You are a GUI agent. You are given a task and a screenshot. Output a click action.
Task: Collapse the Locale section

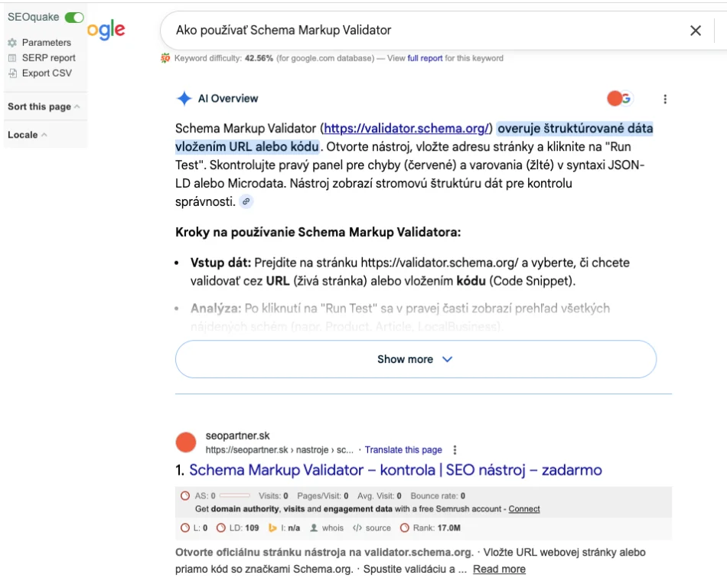(x=27, y=135)
